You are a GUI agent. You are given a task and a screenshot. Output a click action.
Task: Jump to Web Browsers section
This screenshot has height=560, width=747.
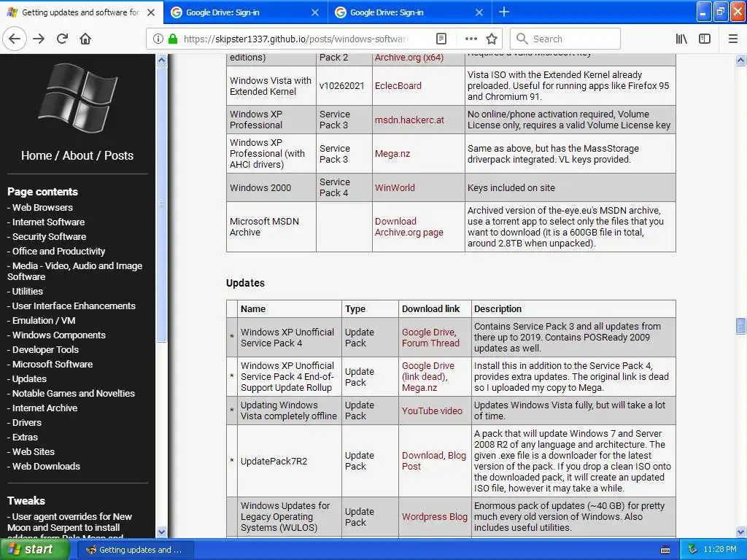click(42, 208)
